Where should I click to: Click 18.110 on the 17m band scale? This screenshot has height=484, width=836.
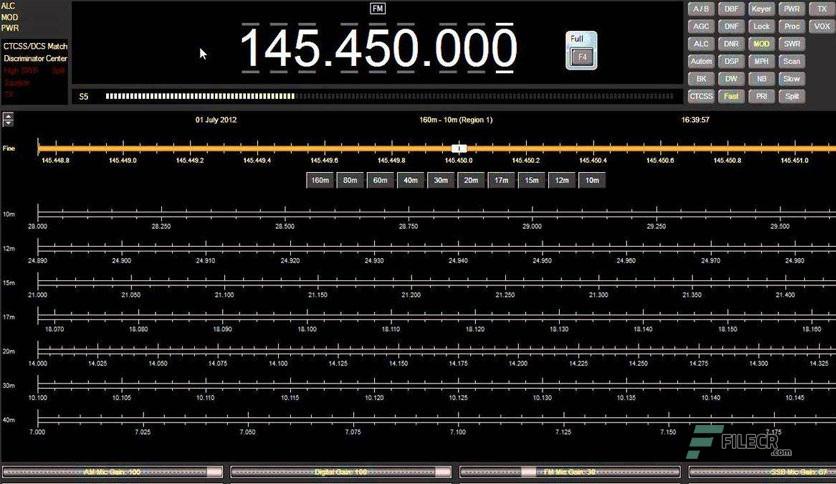[391, 329]
